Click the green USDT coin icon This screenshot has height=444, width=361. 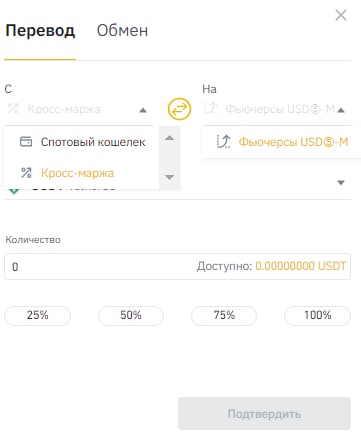tap(14, 191)
